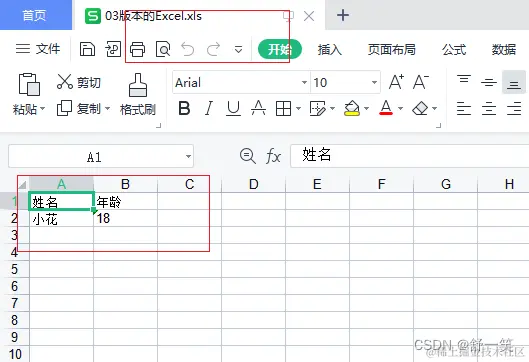Expand the borders dropdown arrow
This screenshot has width=529, height=362.
(x=298, y=108)
